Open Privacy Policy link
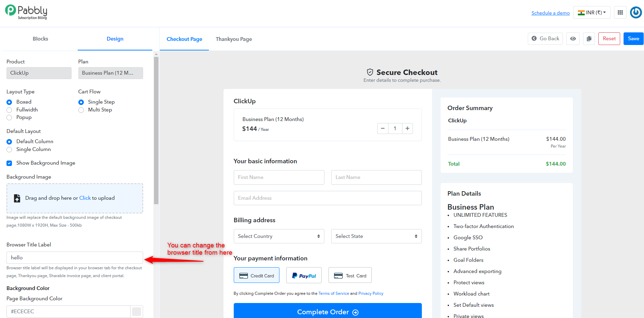The image size is (644, 318). (x=371, y=293)
